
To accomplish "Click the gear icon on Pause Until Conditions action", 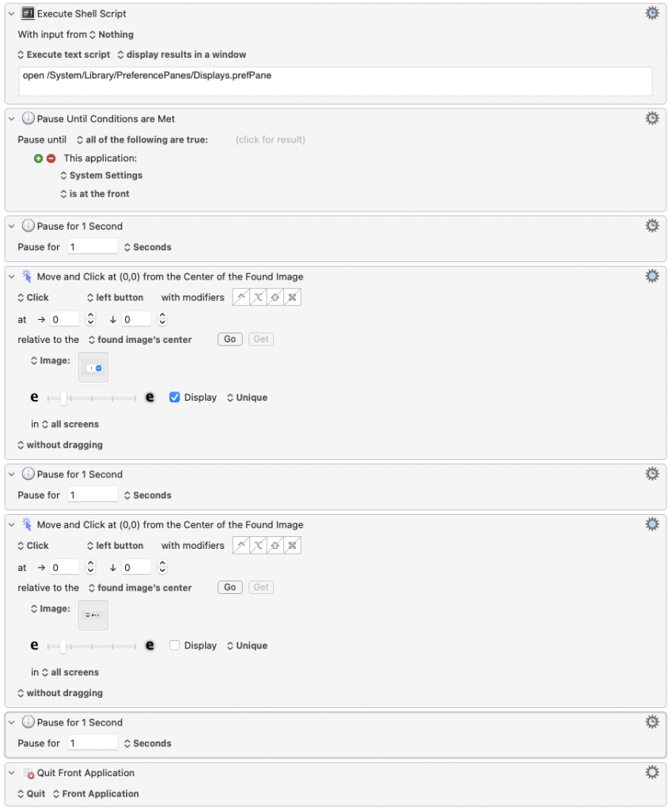I will (651, 119).
